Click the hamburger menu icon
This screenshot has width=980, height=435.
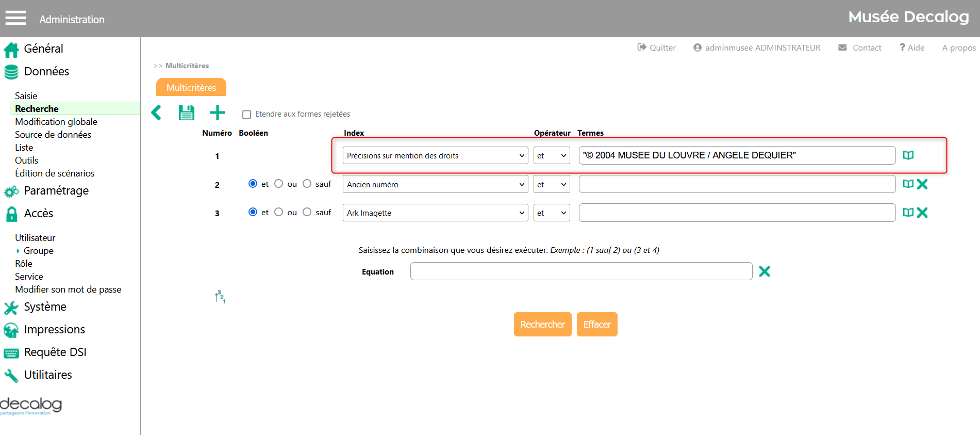[15, 18]
